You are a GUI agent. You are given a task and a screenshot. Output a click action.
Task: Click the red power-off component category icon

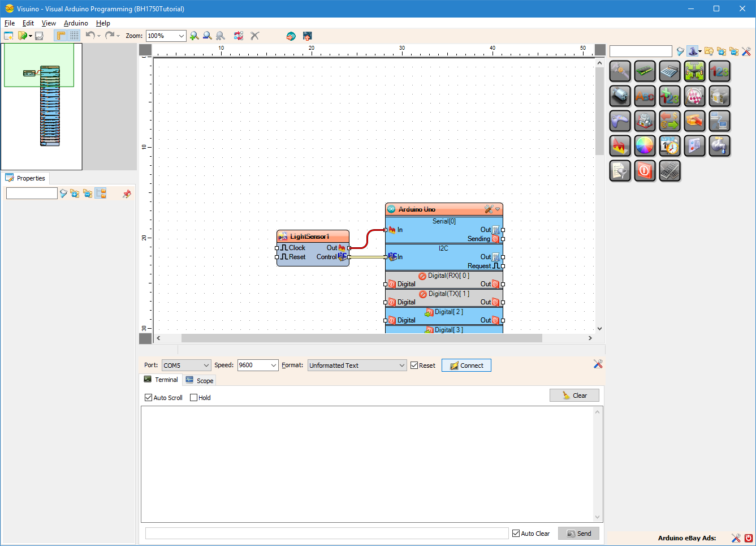(x=645, y=171)
